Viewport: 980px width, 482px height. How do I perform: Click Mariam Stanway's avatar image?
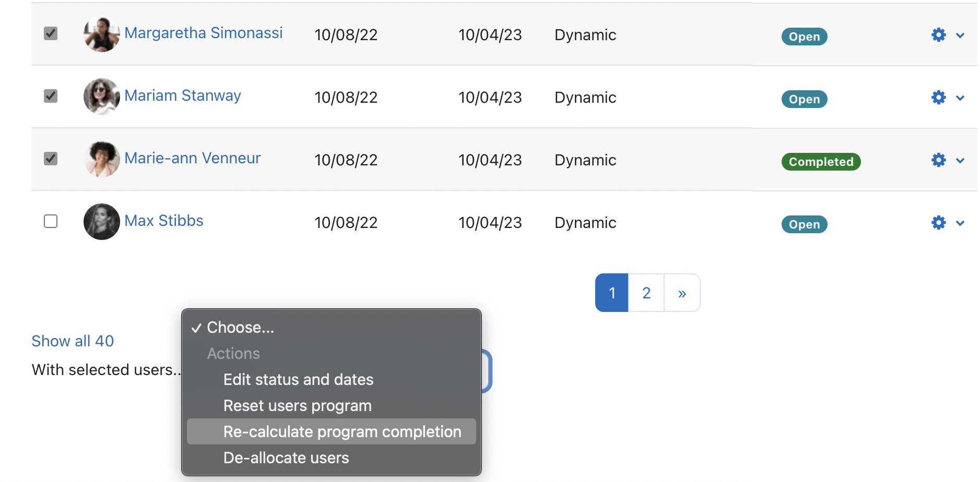point(101,97)
